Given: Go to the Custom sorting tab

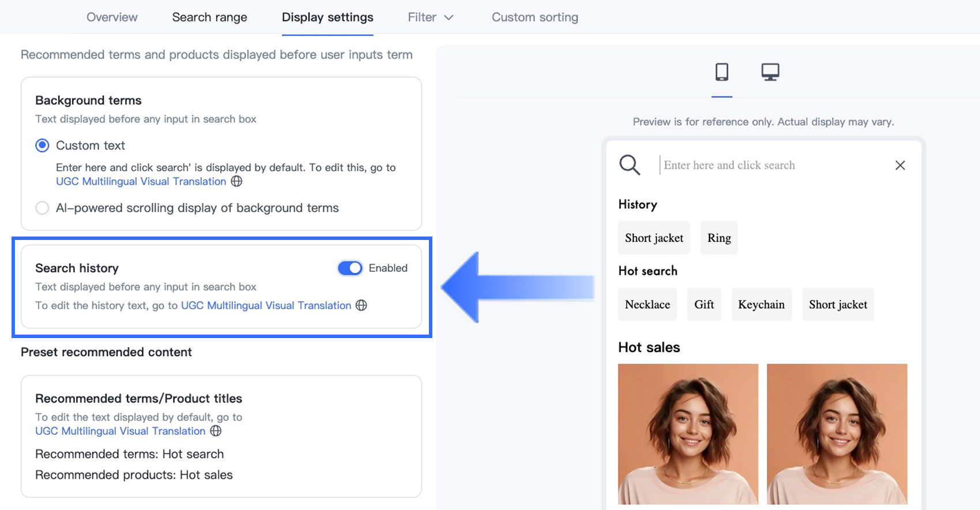Looking at the screenshot, I should [x=534, y=17].
